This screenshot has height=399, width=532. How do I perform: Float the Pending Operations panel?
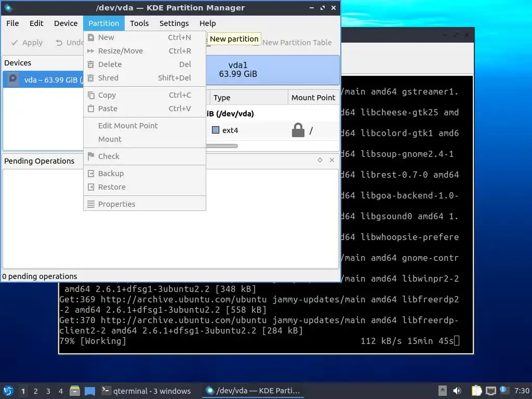click(320, 160)
